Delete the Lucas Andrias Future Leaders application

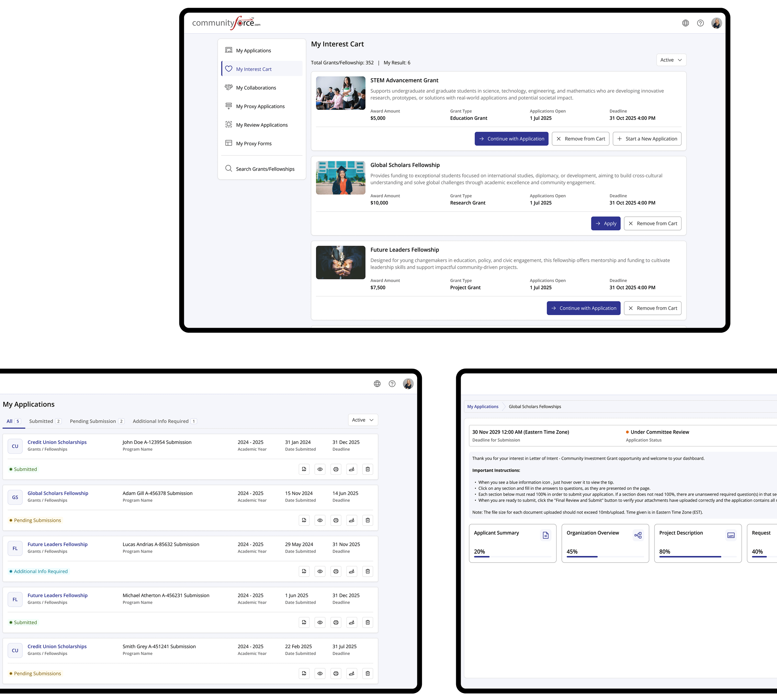[x=368, y=571]
